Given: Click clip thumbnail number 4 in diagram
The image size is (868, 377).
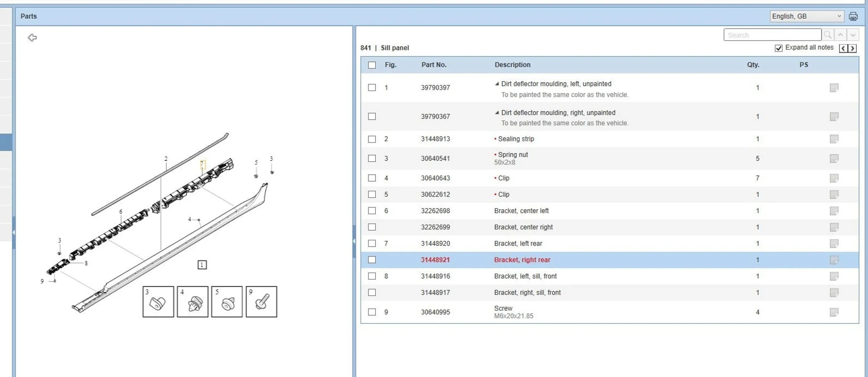Looking at the screenshot, I should [x=192, y=302].
